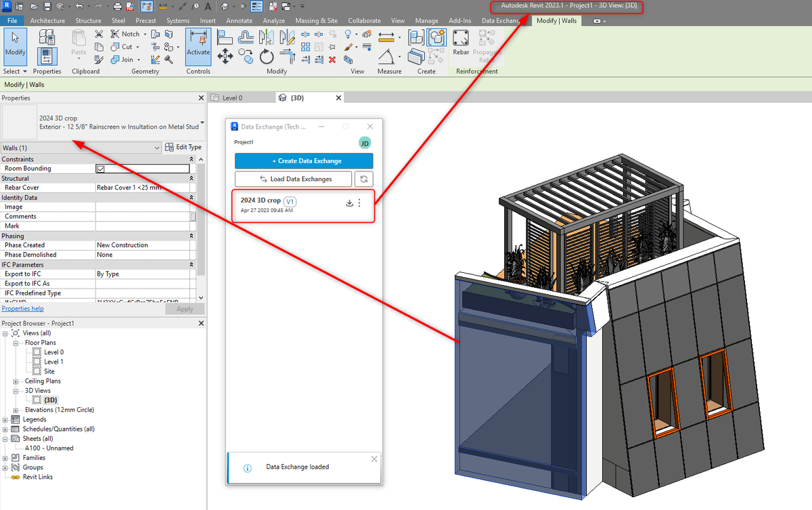Expand the Families node
812x510 pixels.
pos(5,458)
